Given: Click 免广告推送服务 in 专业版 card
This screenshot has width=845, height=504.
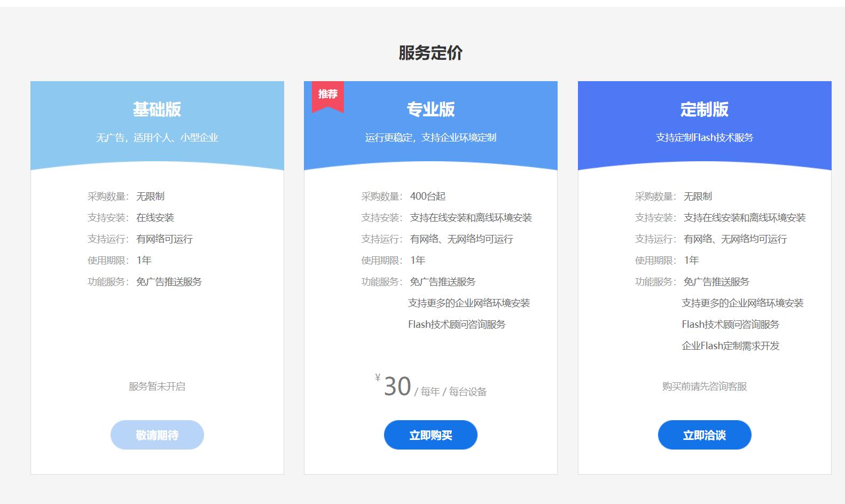Looking at the screenshot, I should (443, 282).
